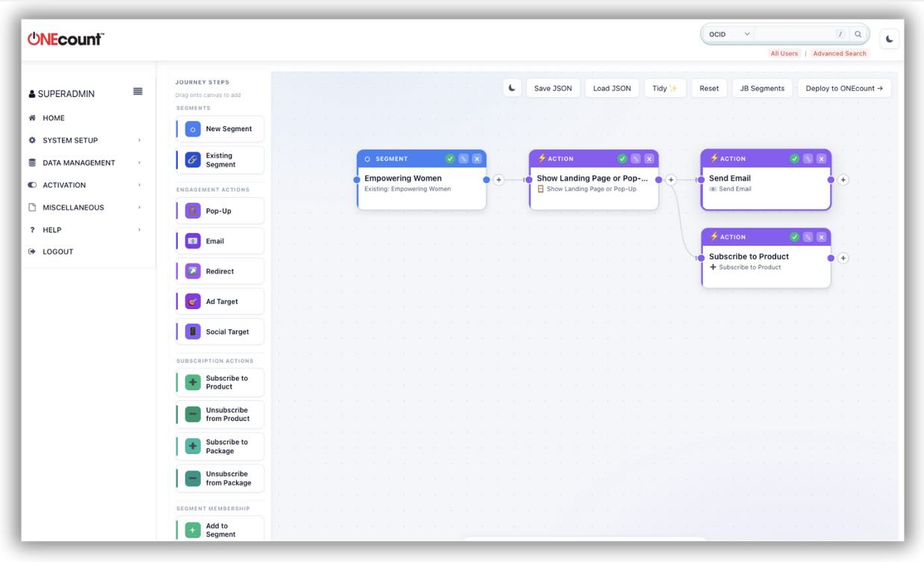Remove the Send Email action node

[x=821, y=158]
